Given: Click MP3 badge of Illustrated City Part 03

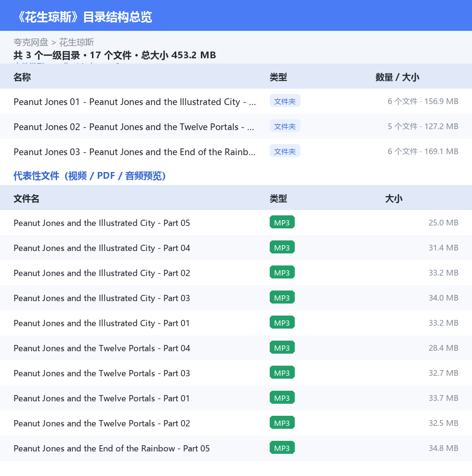Looking at the screenshot, I should [282, 298].
